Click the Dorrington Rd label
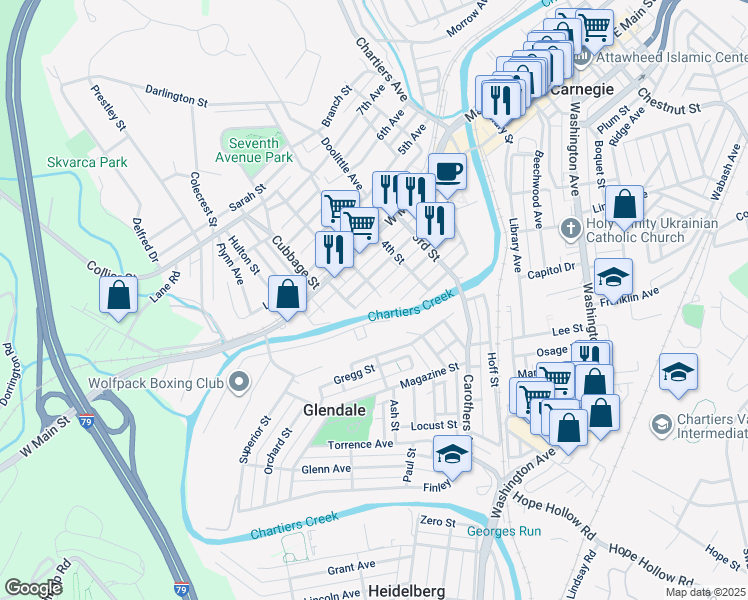 pyautogui.click(x=11, y=375)
